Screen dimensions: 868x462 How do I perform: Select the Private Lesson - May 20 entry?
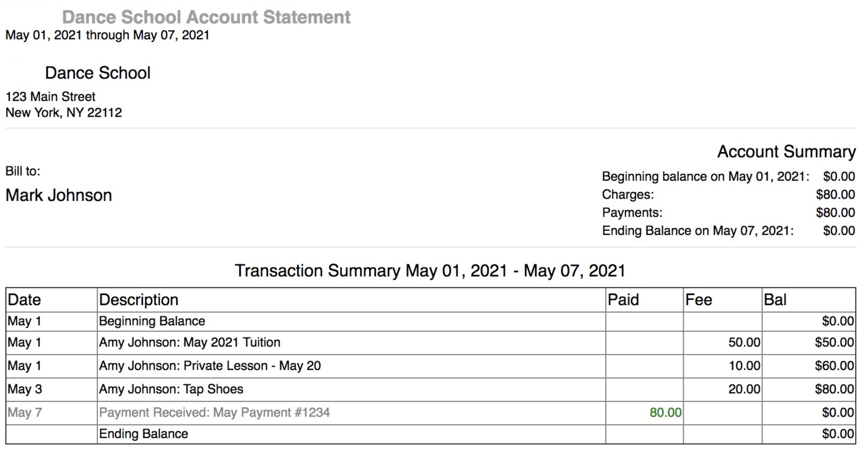pyautogui.click(x=210, y=366)
